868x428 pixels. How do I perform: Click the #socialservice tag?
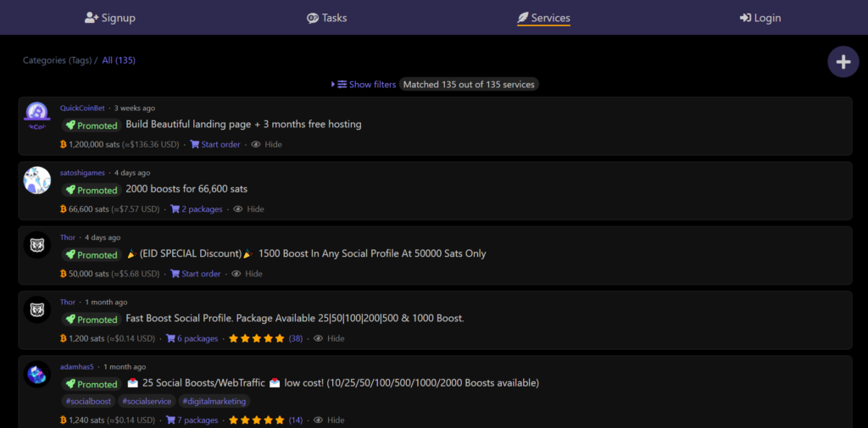147,402
